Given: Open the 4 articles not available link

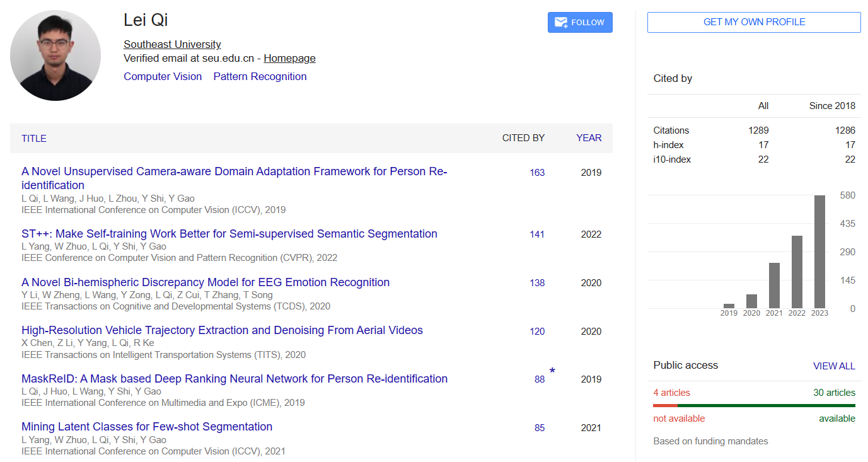Looking at the screenshot, I should pyautogui.click(x=671, y=393).
